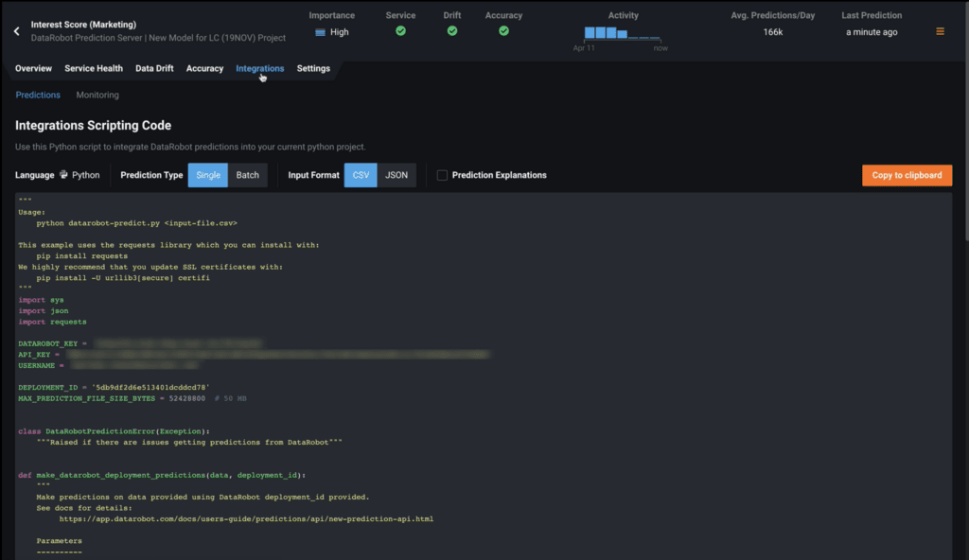Click the Service green check status icon
969x560 pixels.
pos(400,31)
